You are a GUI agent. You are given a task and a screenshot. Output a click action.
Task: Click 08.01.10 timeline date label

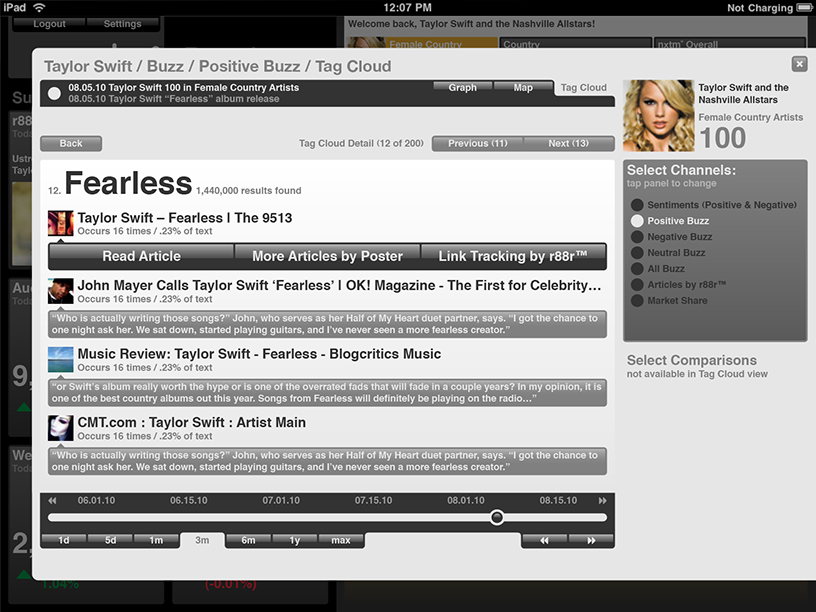click(x=466, y=501)
